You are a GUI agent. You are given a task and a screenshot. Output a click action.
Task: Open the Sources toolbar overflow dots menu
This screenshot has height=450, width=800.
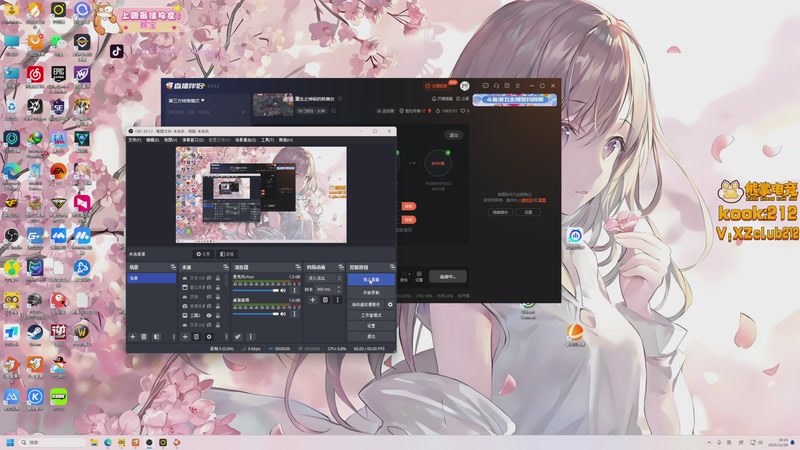226,337
